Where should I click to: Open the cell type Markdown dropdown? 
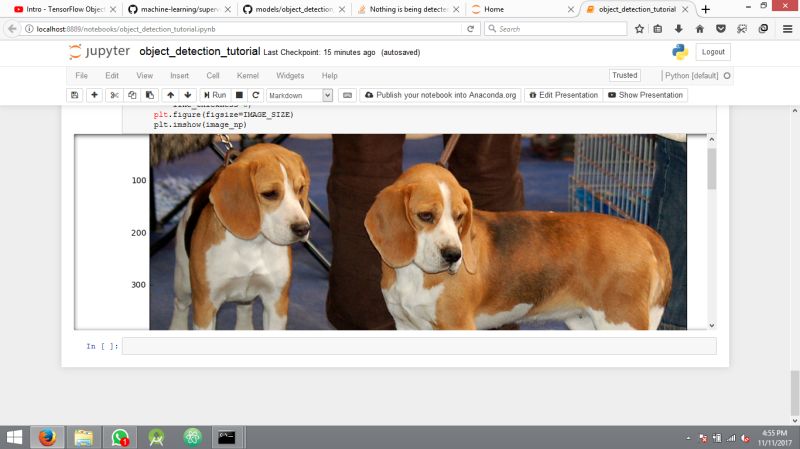point(300,95)
